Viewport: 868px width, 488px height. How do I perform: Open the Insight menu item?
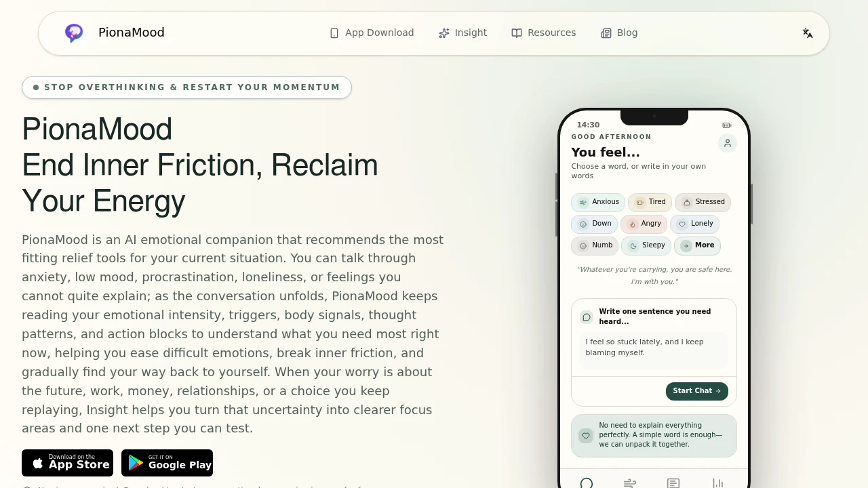coord(463,33)
